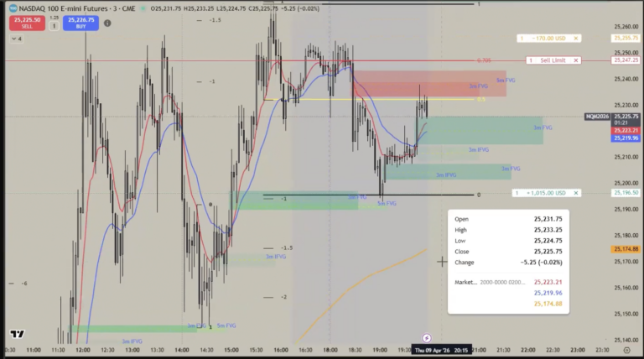
Task: Cancel the -170.00 USD order with its X
Action: (x=576, y=39)
